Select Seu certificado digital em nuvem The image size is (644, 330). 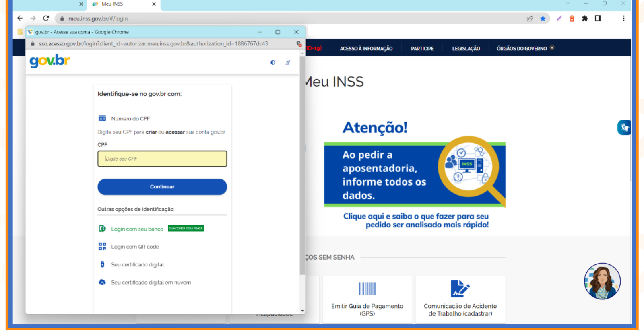pyautogui.click(x=151, y=282)
